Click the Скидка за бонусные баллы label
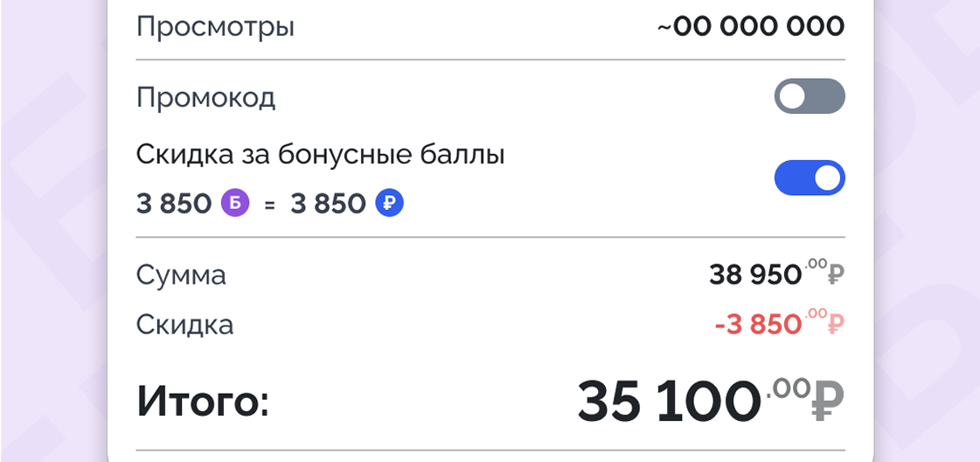The image size is (980, 462). (321, 154)
